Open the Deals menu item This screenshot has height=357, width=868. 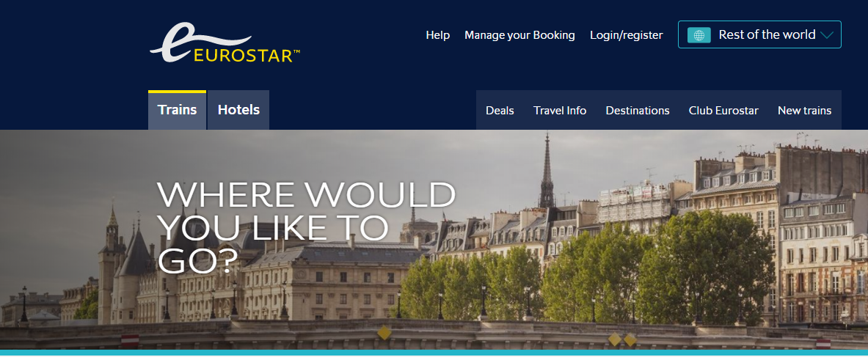click(x=500, y=111)
